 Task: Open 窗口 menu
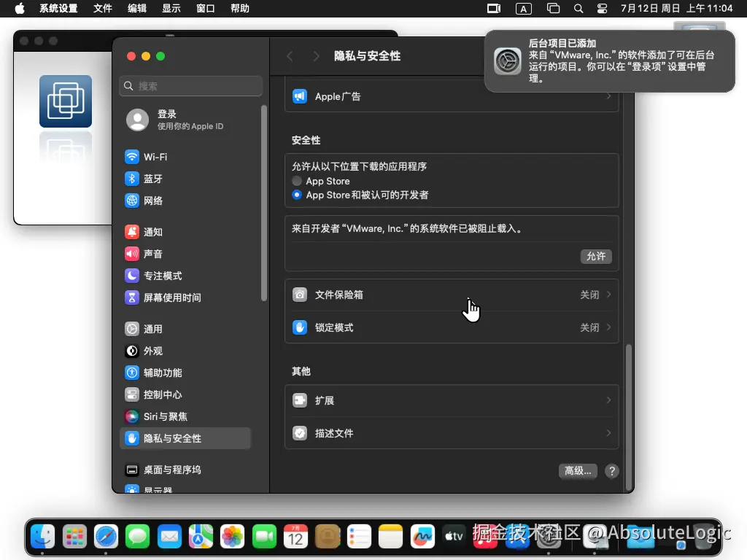[205, 9]
